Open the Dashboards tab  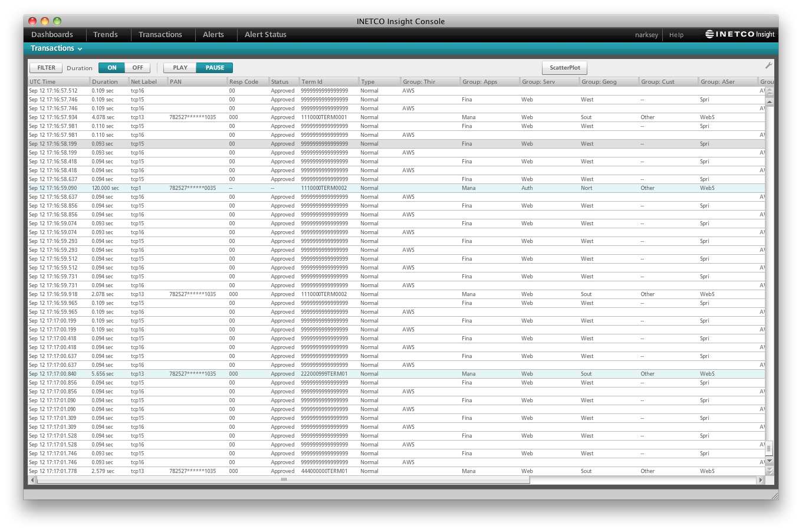(52, 35)
